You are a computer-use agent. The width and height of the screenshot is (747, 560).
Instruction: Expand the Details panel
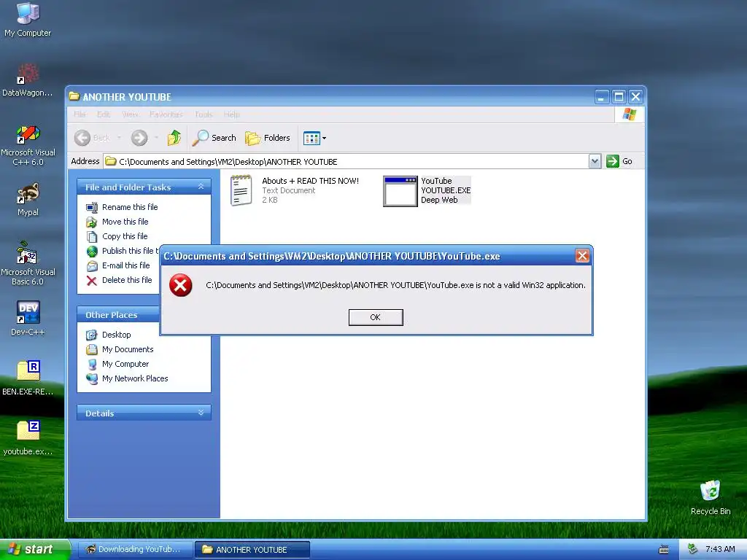pyautogui.click(x=201, y=413)
